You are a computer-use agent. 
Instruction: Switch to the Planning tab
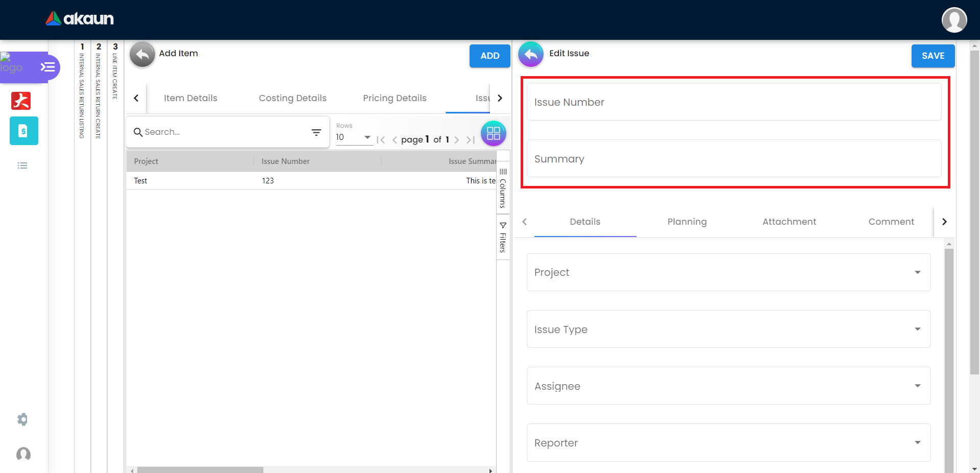687,222
